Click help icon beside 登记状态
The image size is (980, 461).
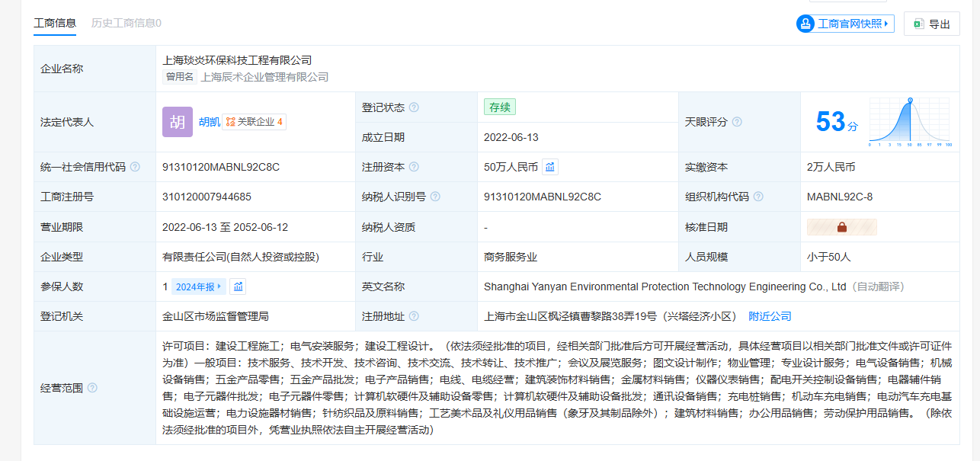tap(414, 107)
